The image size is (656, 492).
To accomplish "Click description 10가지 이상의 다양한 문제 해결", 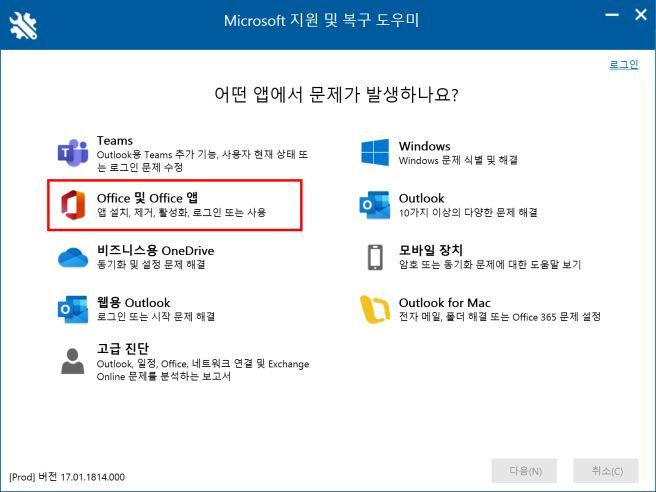I will click(468, 213).
